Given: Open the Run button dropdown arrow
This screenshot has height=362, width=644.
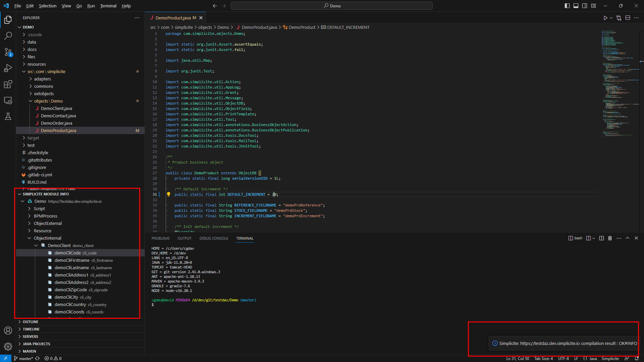Looking at the screenshot, I should click(x=611, y=18).
